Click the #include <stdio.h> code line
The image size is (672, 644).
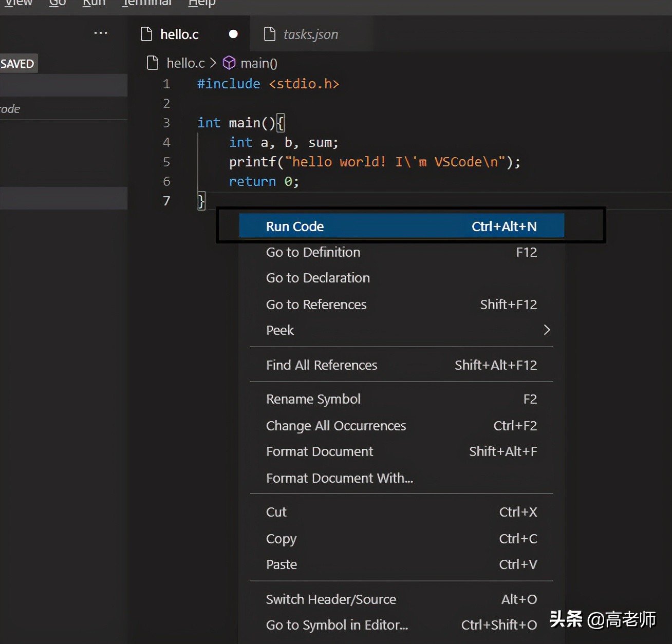point(268,84)
